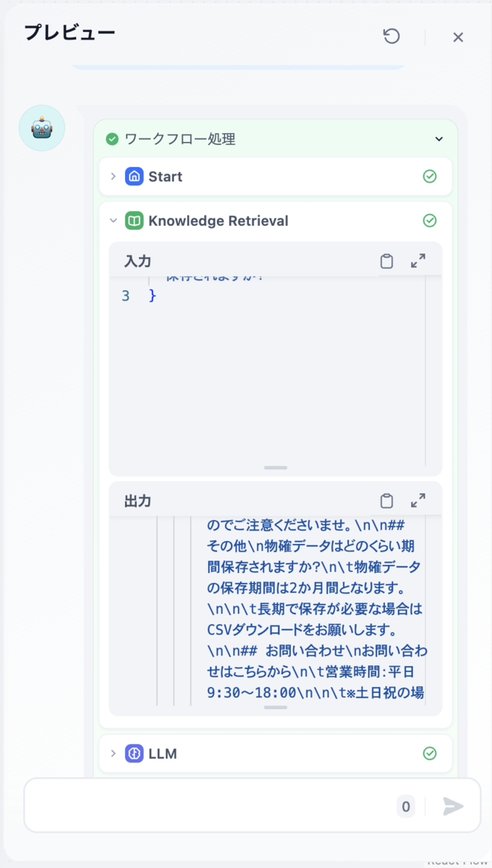Click the ワークフロー処理 header label
The width and height of the screenshot is (492, 868).
coord(180,139)
